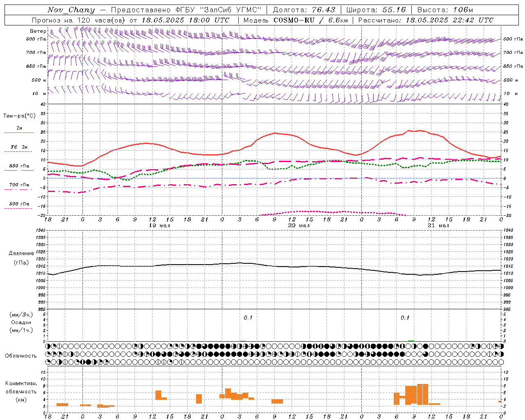Image resolution: width=525 pixels, height=420 pixels.
Task: Click the 'Осадки' precipitation label
Action: tap(21, 322)
